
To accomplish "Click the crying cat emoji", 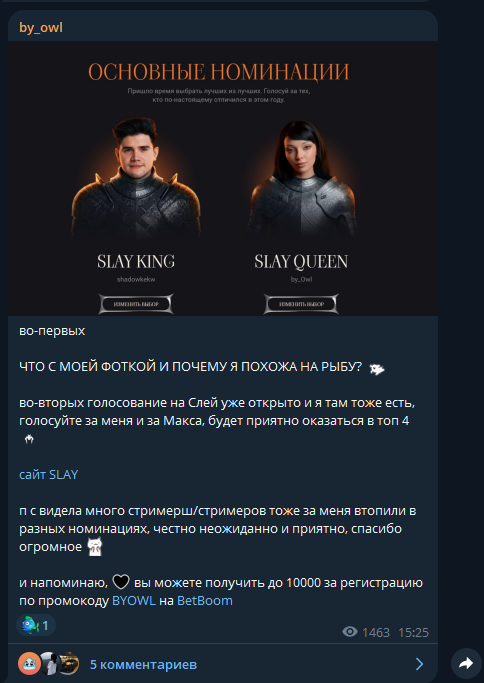I will click(95, 546).
